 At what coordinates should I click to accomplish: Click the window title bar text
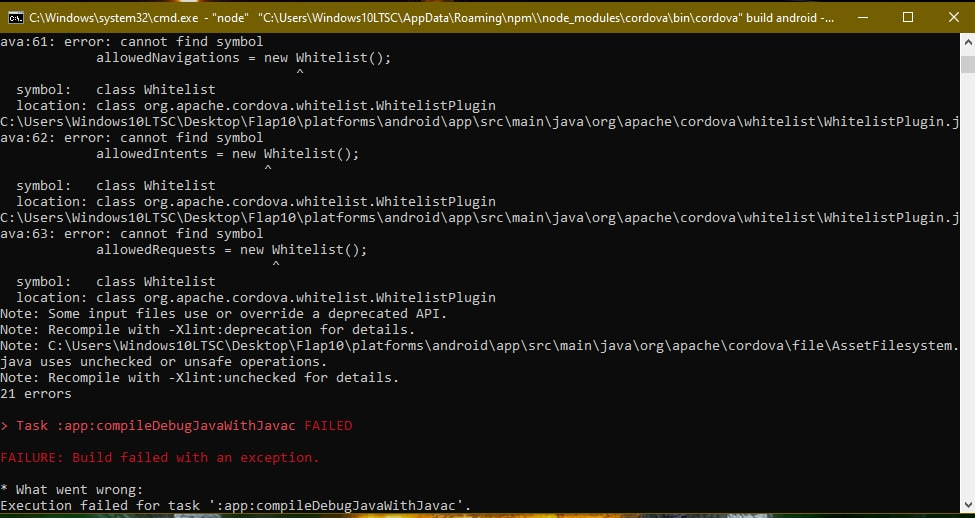point(432,18)
